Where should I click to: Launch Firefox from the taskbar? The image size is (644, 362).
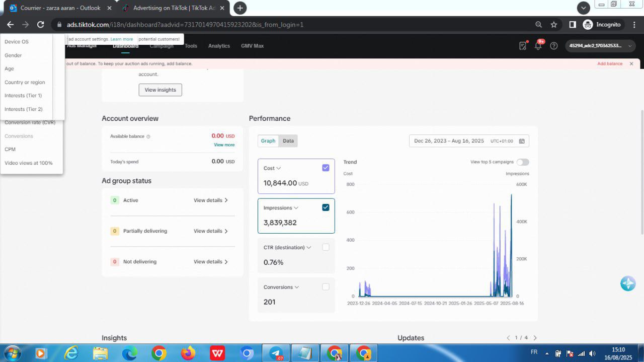[x=188, y=353]
